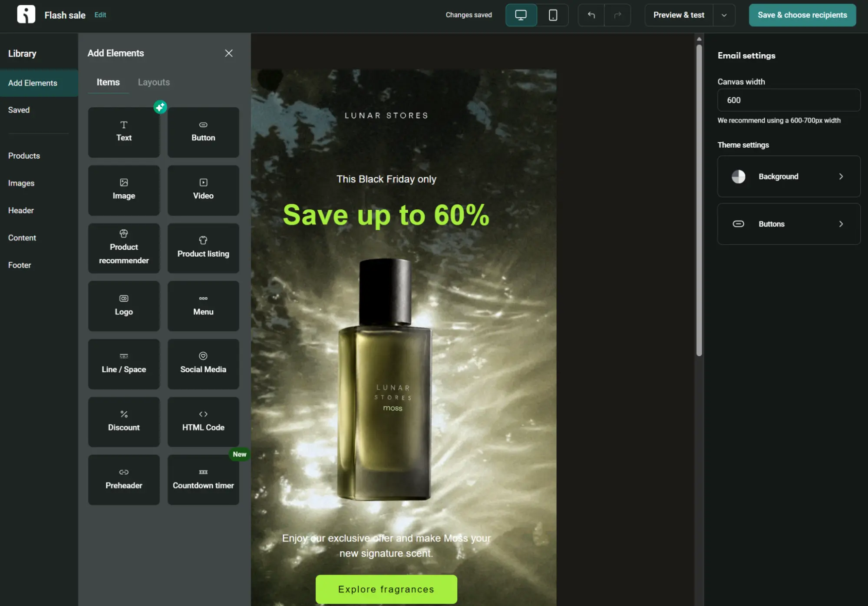Screen dimensions: 868x606
Task: Open Footer section in Library
Action: point(20,265)
